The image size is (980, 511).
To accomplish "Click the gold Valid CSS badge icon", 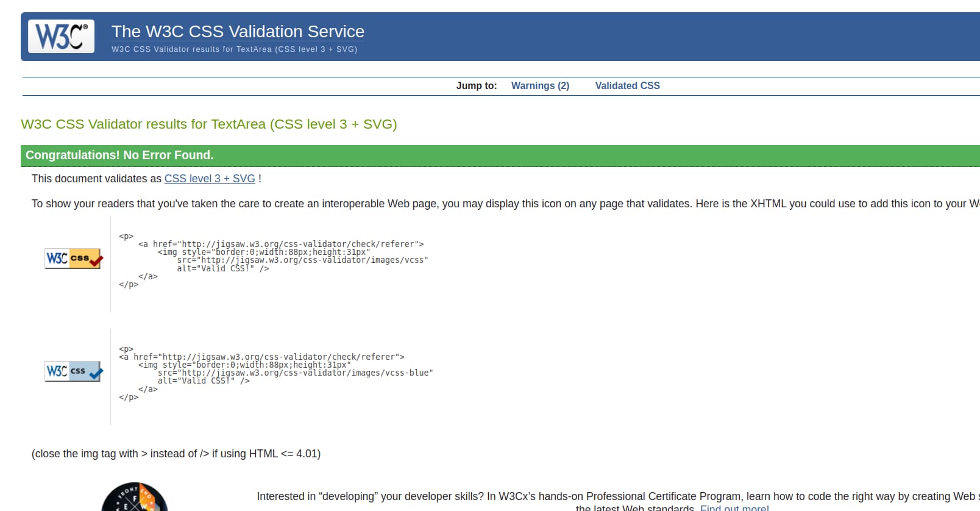I will [74, 259].
